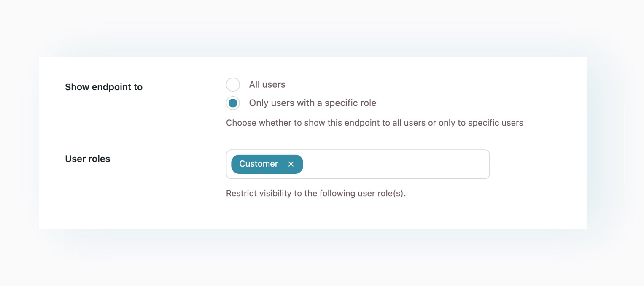Delete Customer using its X icon
Viewport: 644px width, 286px height.
click(291, 164)
